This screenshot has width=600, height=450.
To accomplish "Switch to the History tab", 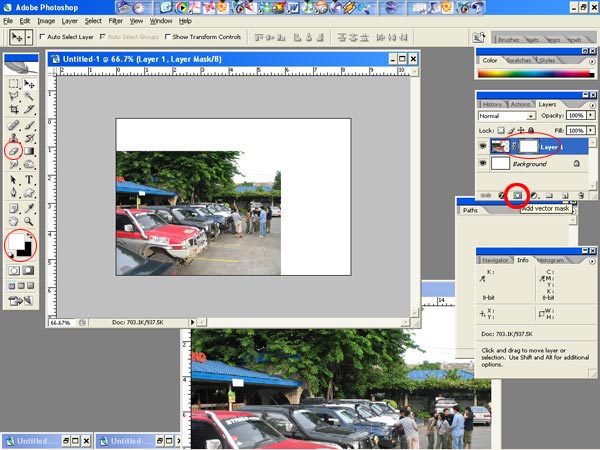I will coord(492,104).
